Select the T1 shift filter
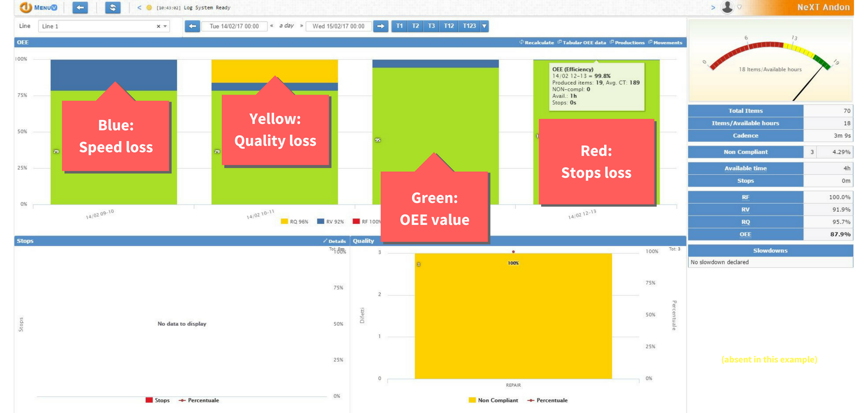 [x=399, y=26]
